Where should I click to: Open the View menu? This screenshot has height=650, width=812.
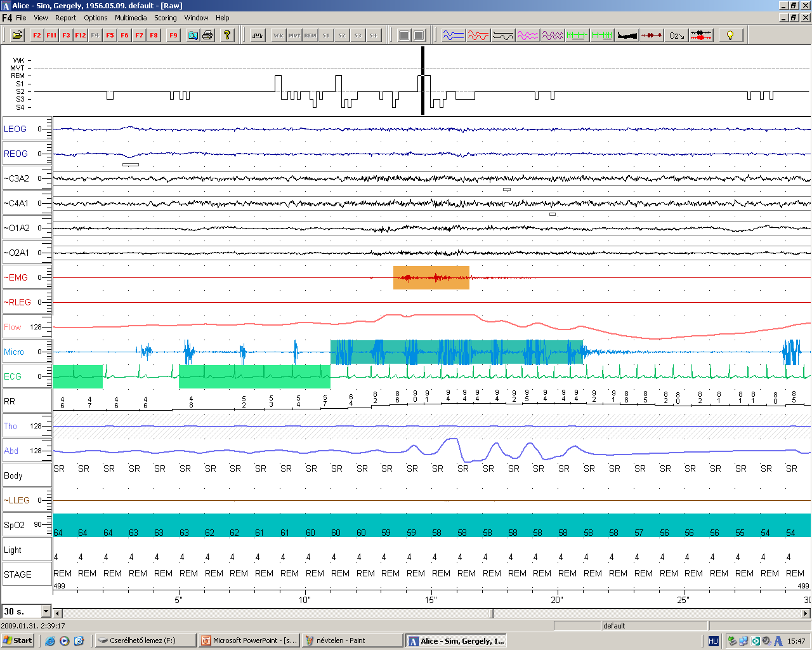tap(41, 18)
